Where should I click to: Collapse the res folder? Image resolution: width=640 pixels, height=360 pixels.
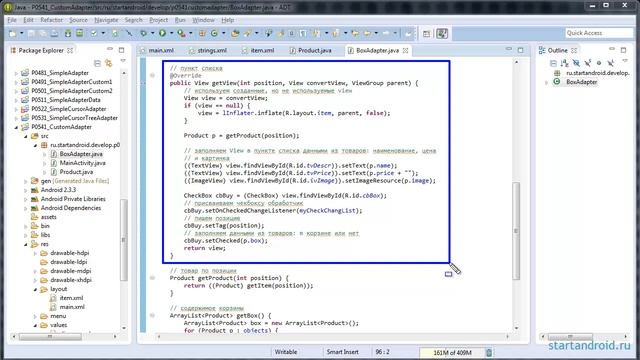tap(26, 244)
